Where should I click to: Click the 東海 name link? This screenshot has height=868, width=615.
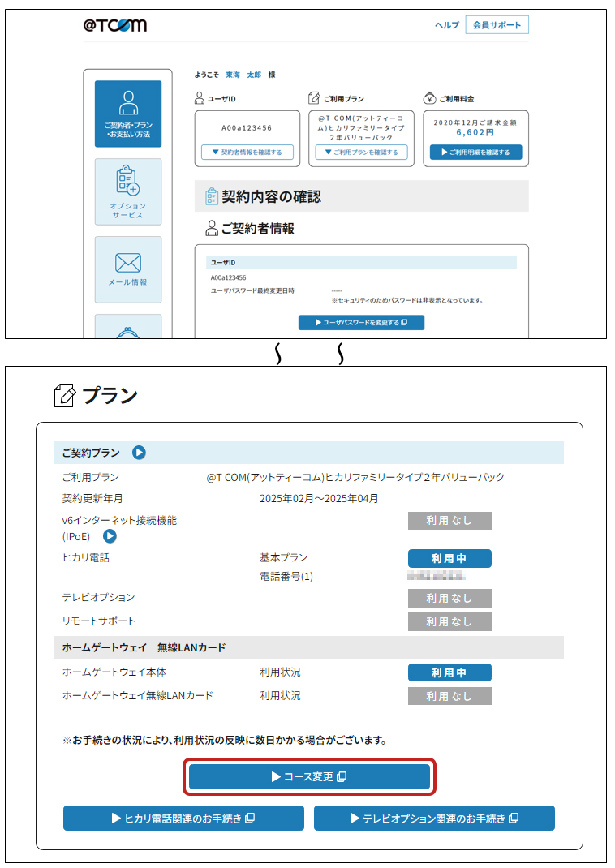point(233,75)
